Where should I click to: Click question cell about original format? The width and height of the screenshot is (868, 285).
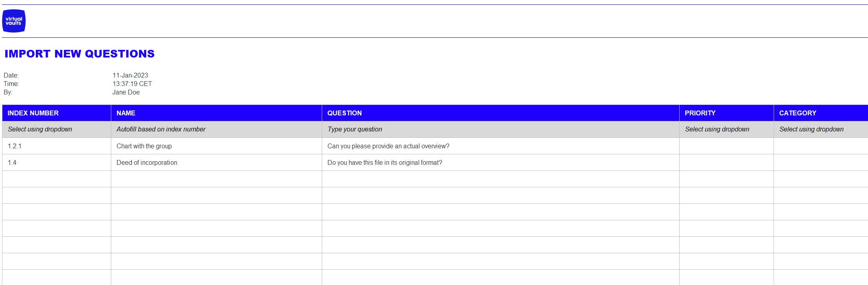(x=500, y=162)
